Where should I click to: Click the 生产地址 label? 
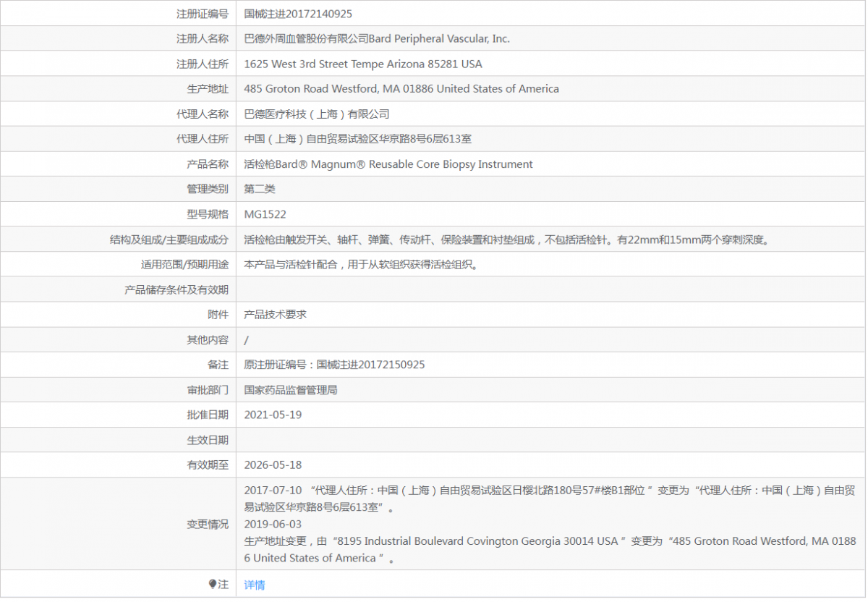[208, 89]
